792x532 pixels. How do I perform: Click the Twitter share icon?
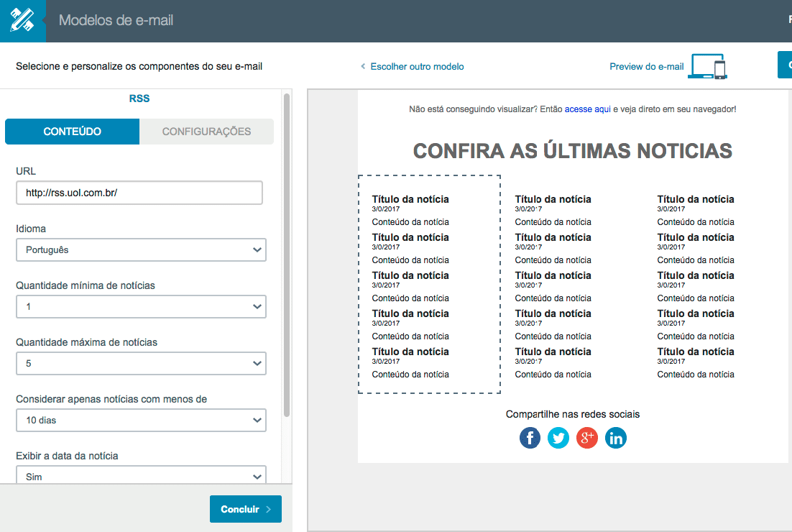coord(558,438)
